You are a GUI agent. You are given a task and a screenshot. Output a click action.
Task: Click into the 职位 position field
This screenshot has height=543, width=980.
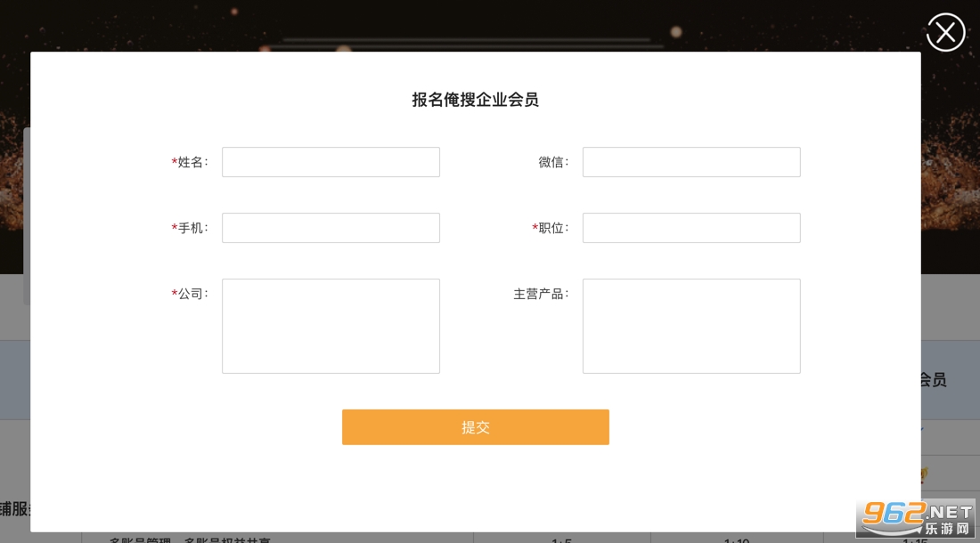691,228
